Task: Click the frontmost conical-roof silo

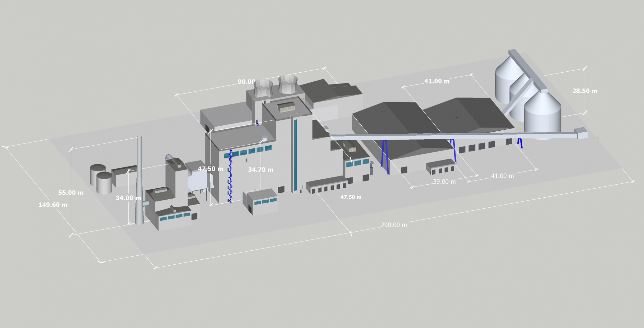Action: 542,115
